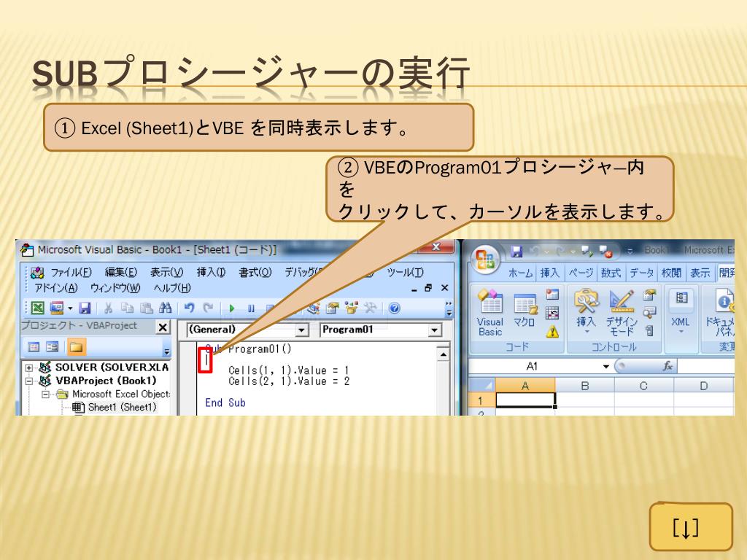Switch to the 校閲 ribbon tab in Excel

[671, 273]
